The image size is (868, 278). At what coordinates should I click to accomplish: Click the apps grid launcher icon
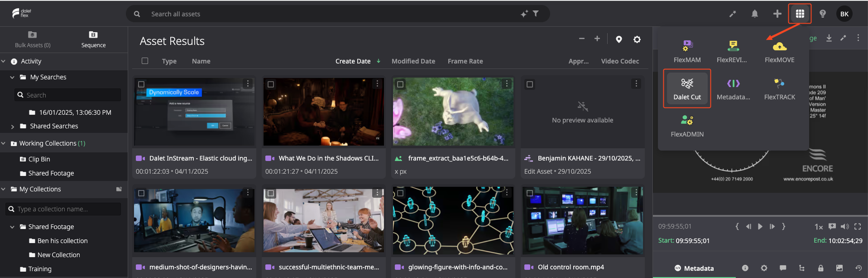pos(800,14)
